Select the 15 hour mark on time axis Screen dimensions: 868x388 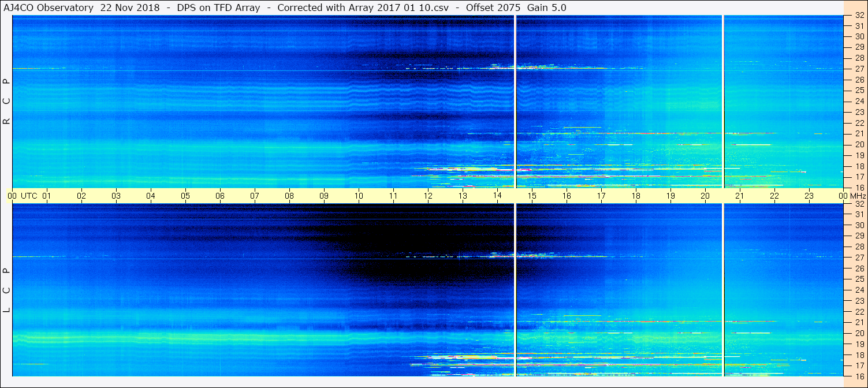(532, 196)
